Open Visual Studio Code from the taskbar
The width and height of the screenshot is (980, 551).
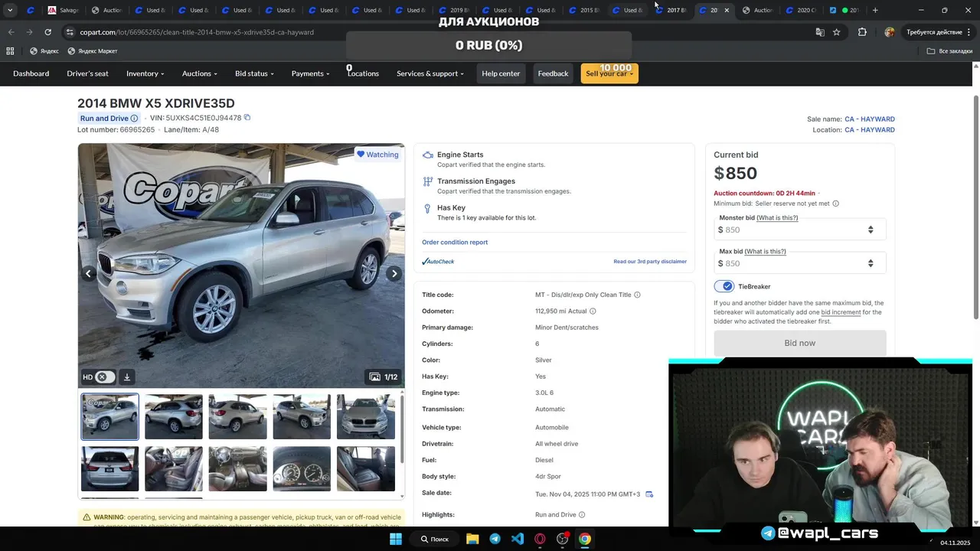518,539
